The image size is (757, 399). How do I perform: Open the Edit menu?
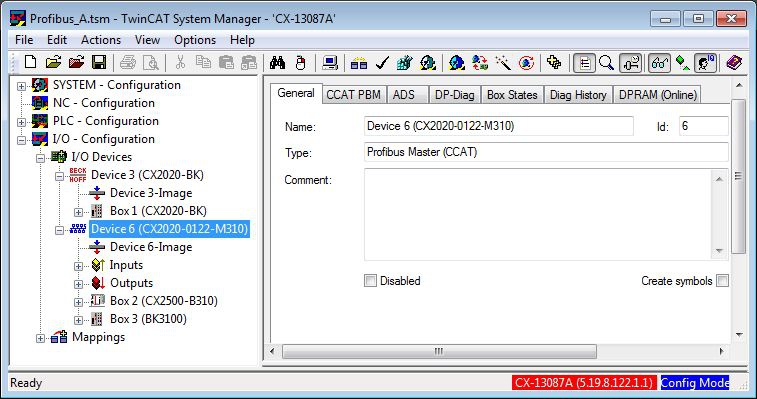[57, 40]
